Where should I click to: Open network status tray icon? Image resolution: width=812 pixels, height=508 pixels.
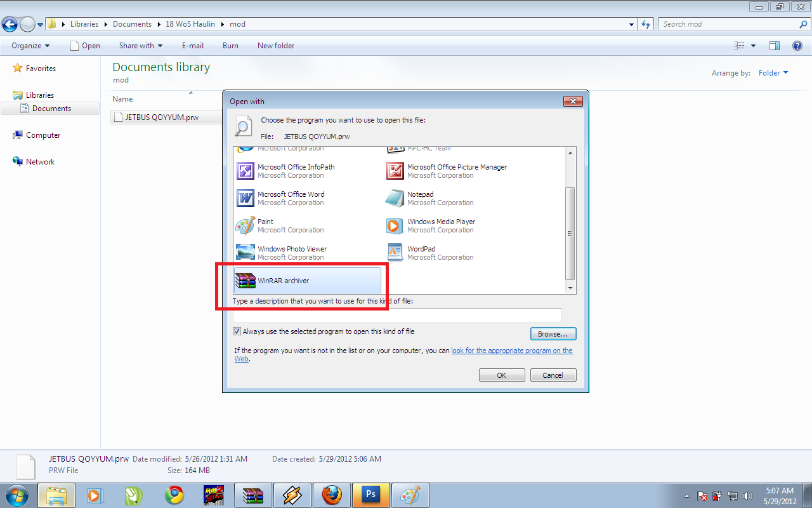tap(733, 496)
